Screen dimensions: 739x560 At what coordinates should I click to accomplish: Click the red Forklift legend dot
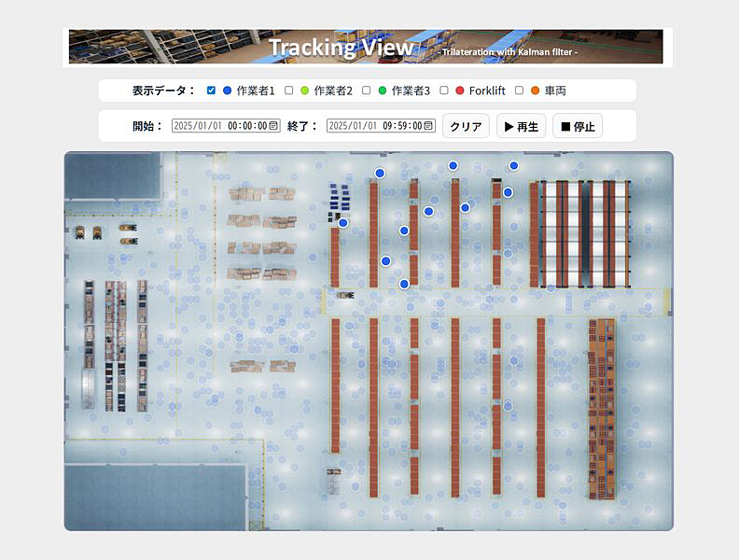[459, 91]
